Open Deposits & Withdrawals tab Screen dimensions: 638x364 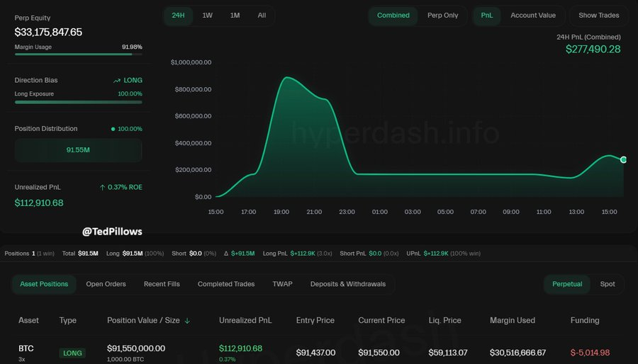pyautogui.click(x=347, y=284)
